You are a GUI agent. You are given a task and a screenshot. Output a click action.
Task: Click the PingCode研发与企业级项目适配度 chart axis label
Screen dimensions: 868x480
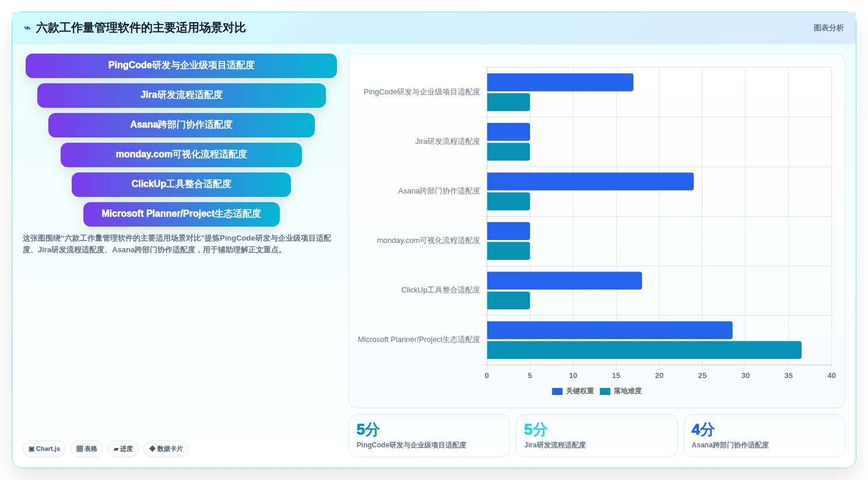click(x=422, y=92)
